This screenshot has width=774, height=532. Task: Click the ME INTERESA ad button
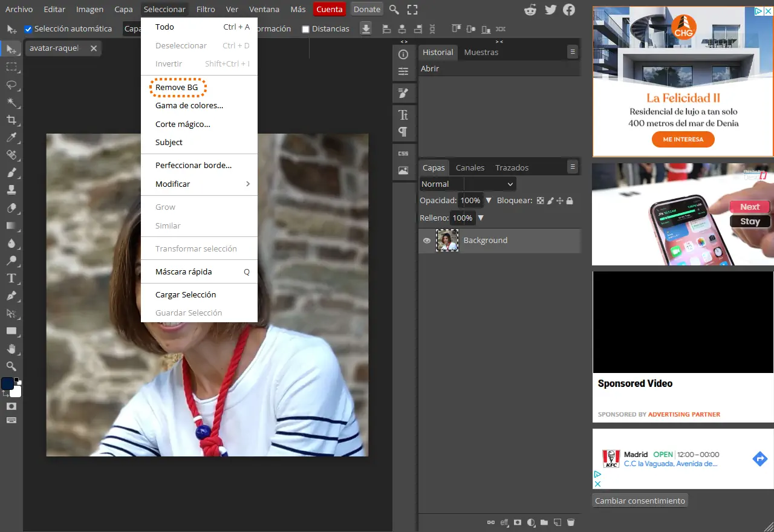coord(683,139)
